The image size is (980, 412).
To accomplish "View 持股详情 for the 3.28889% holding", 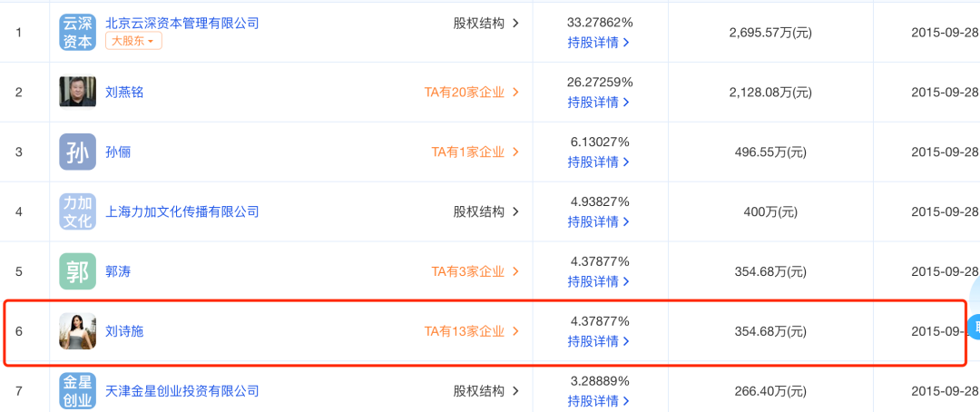I will coord(598,401).
